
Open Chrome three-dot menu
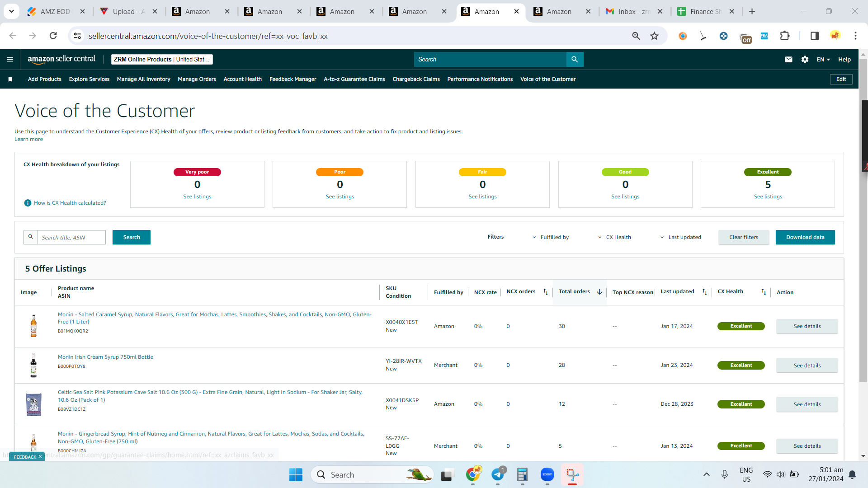point(855,36)
